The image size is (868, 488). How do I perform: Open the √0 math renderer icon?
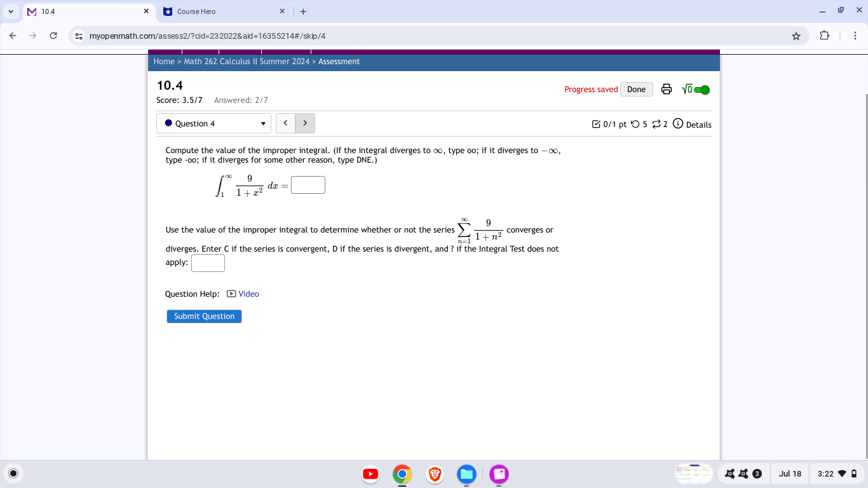(x=686, y=89)
